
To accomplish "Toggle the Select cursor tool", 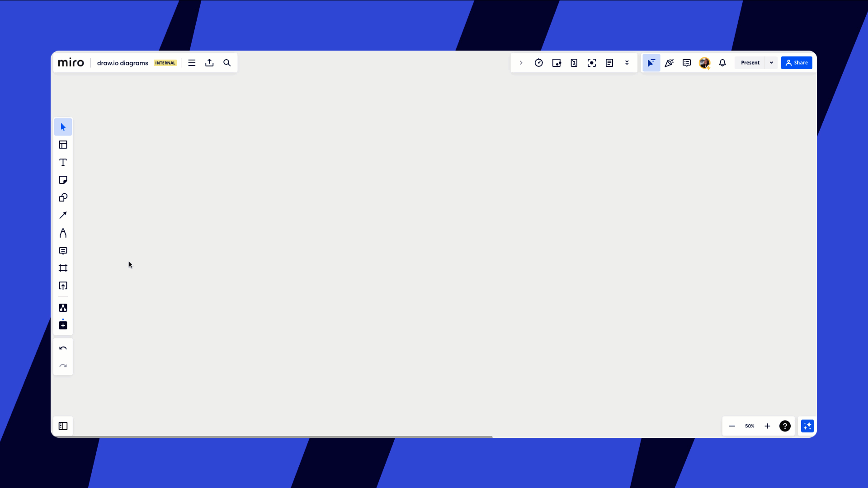I will [x=63, y=127].
